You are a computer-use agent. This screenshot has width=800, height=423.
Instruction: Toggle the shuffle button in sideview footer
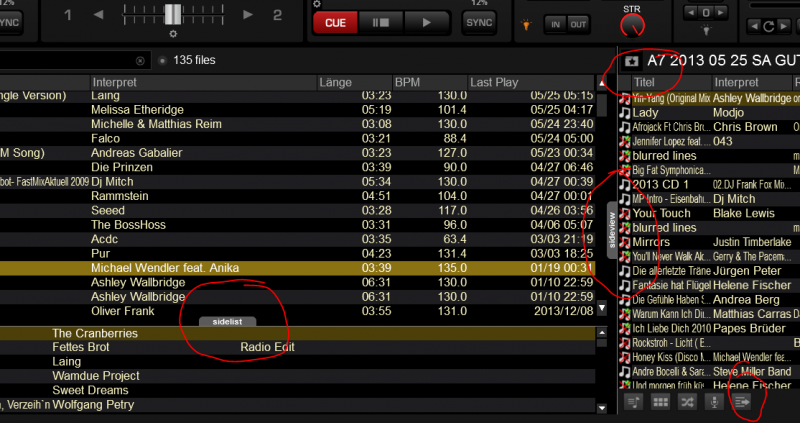coord(687,402)
